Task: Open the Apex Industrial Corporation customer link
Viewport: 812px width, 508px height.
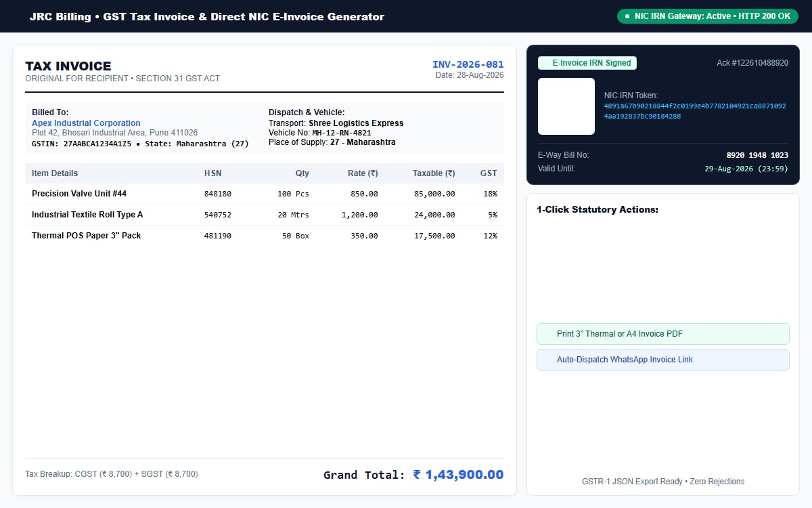Action: pos(86,123)
